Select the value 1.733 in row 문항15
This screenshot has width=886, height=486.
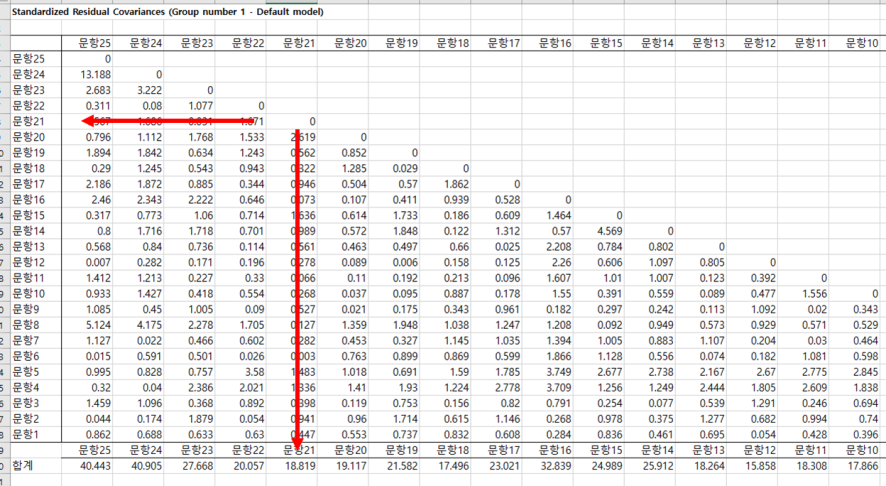(405, 216)
